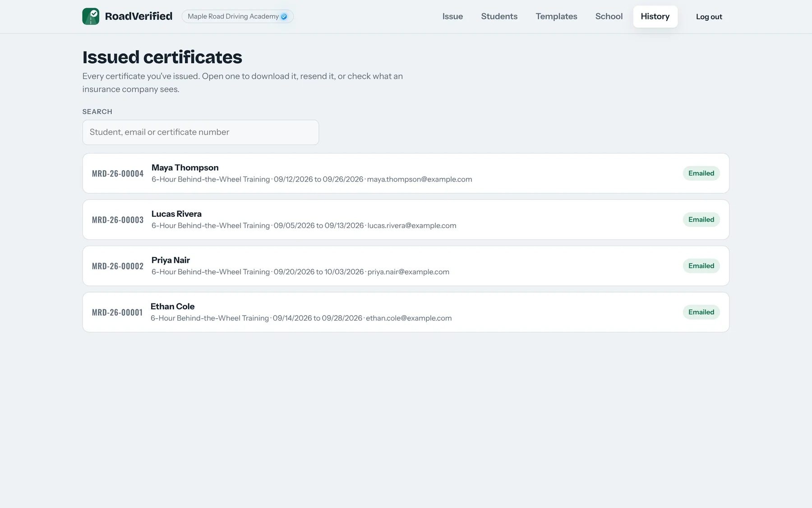The height and width of the screenshot is (508, 812).
Task: Click the RoadVerified brand name
Action: coord(138,16)
